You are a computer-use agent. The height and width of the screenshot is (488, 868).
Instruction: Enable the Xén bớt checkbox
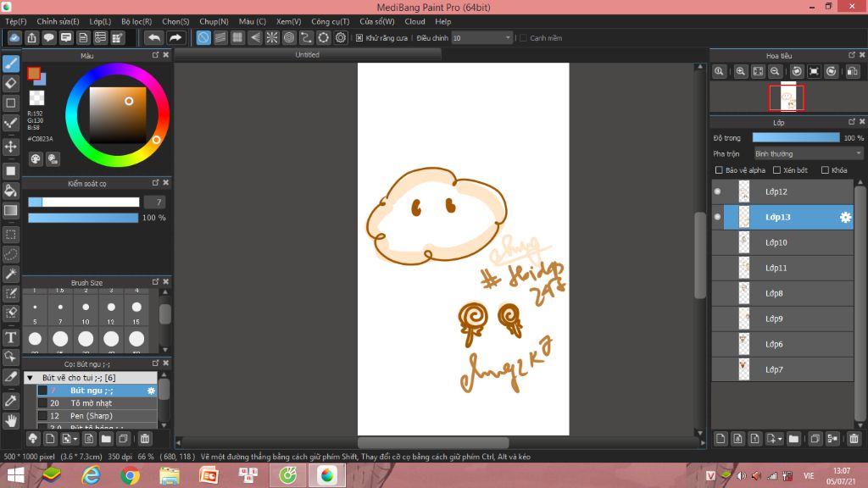tap(776, 170)
